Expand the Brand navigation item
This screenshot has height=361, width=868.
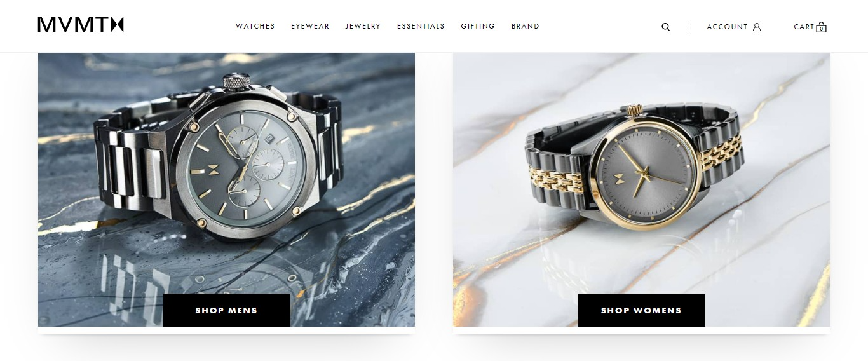pos(525,26)
